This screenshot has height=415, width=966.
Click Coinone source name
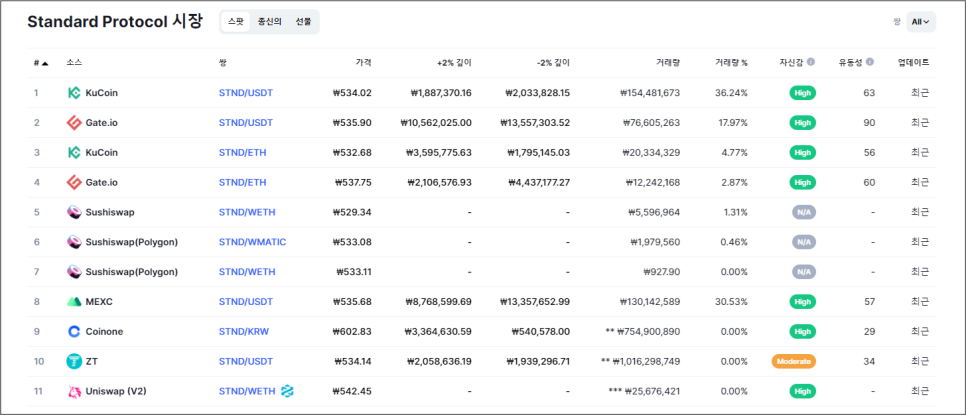pyautogui.click(x=104, y=331)
